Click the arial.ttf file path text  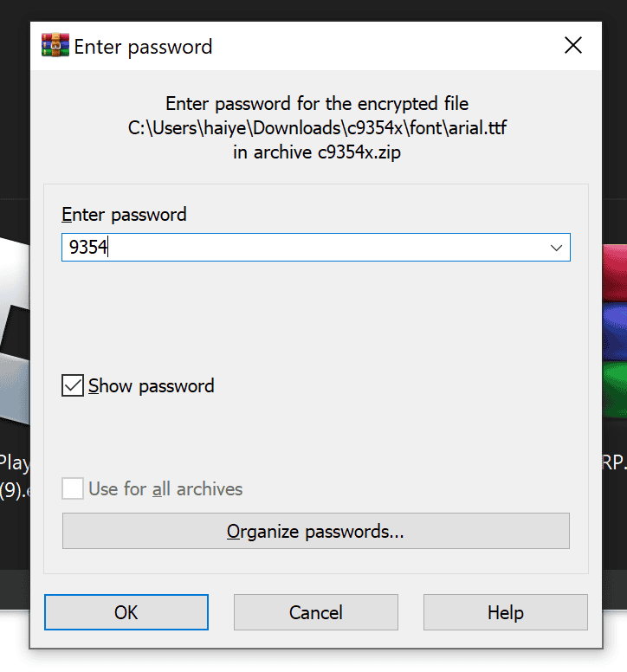coord(316,128)
